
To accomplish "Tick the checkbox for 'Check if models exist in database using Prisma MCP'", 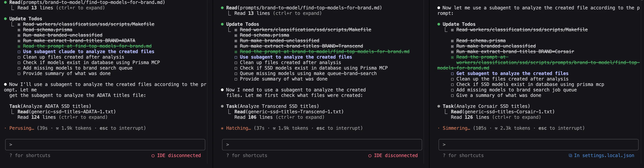I will point(19,63).
